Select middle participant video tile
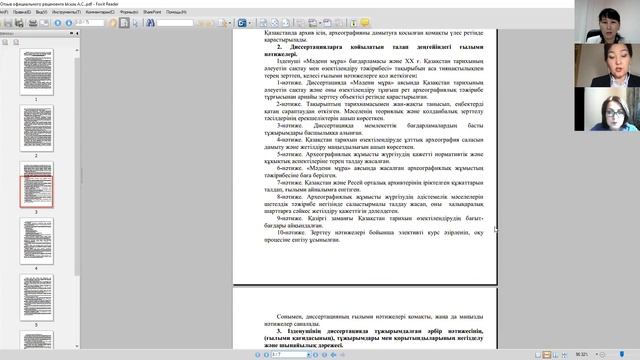This screenshot has width=640, height=360. pos(607,65)
